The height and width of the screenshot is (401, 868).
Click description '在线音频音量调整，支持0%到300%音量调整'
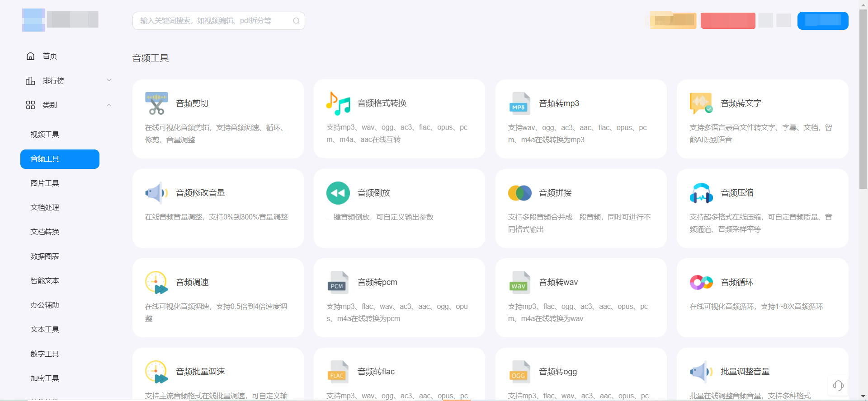click(x=216, y=217)
